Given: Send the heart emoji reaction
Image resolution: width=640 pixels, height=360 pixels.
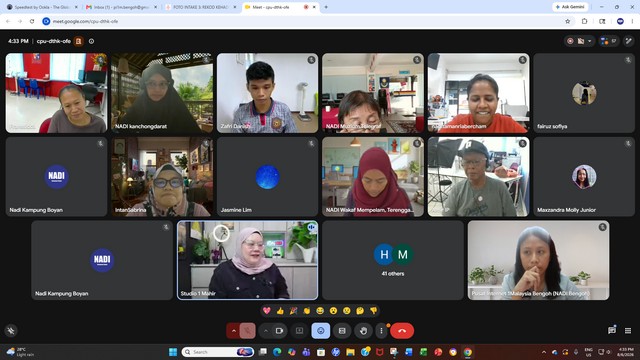Looking at the screenshot, I should click(267, 311).
